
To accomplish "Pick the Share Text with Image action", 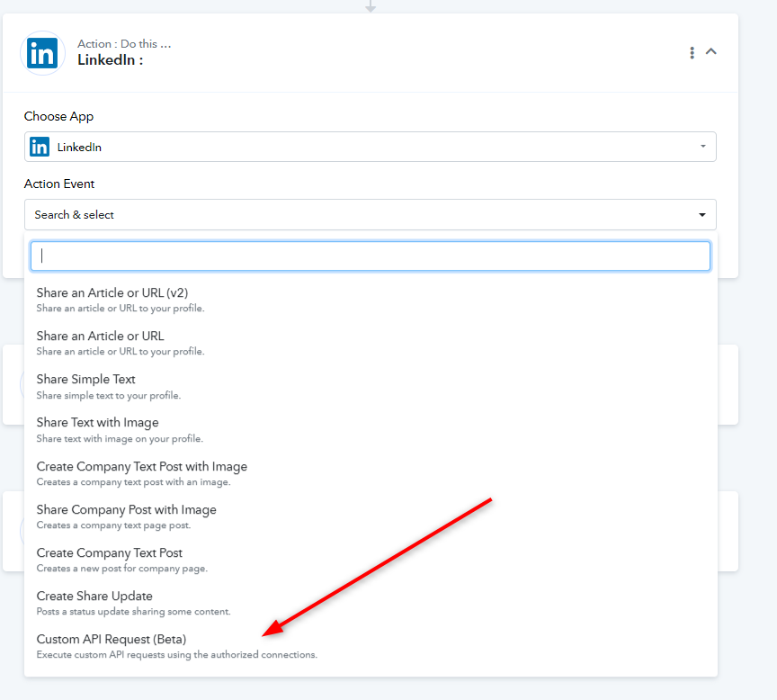I will click(x=371, y=429).
